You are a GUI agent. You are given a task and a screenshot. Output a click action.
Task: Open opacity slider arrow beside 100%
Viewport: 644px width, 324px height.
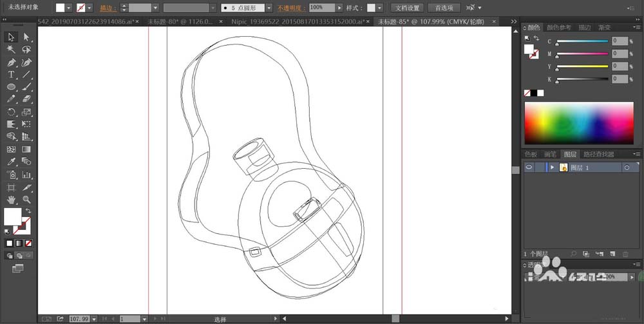339,8
